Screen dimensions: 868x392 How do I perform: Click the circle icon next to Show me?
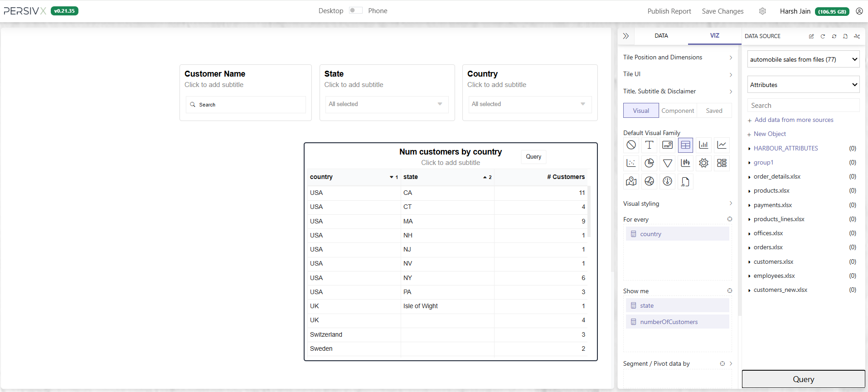730,290
